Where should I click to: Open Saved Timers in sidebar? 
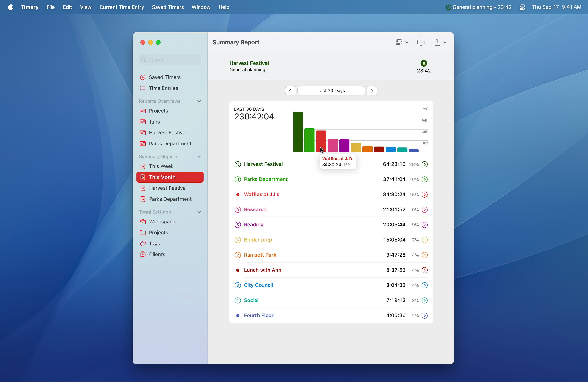pyautogui.click(x=170, y=77)
